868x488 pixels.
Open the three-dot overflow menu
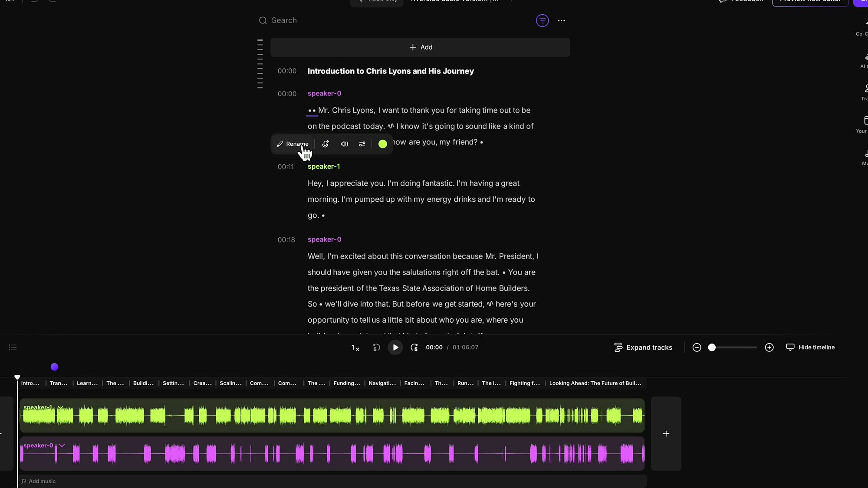click(562, 20)
